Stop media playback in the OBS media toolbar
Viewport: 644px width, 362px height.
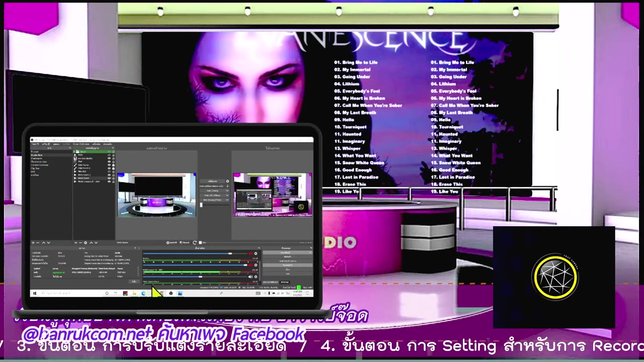pyautogui.click(x=200, y=242)
